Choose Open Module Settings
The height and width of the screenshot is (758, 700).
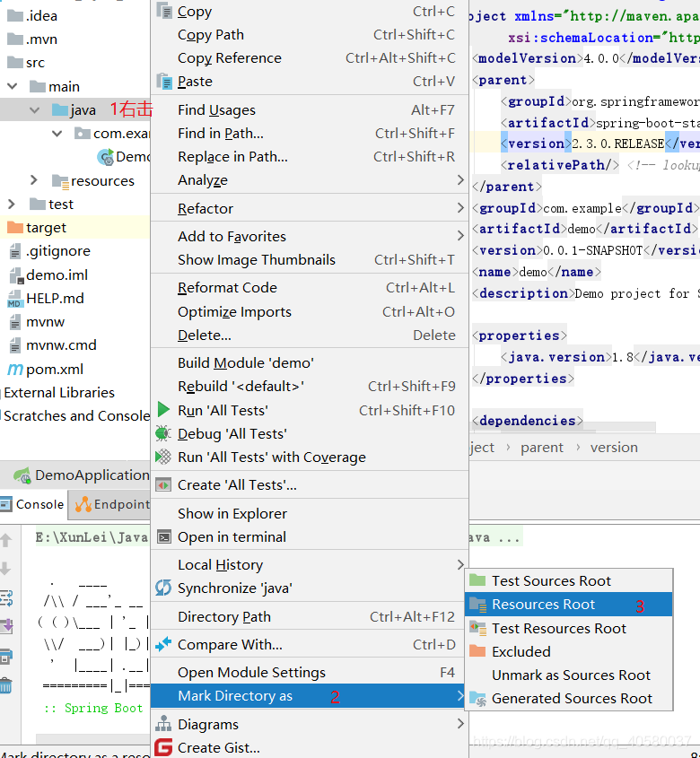point(310,673)
